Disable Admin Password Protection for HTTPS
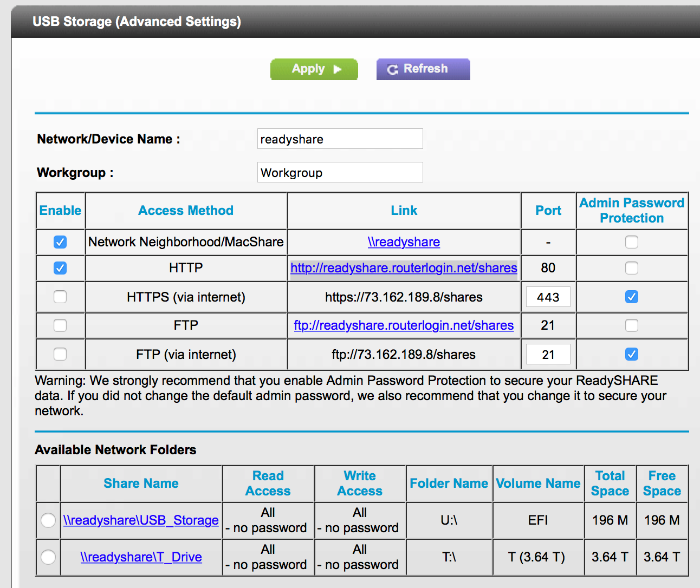Viewport: 700px width, 588px height. point(632,297)
